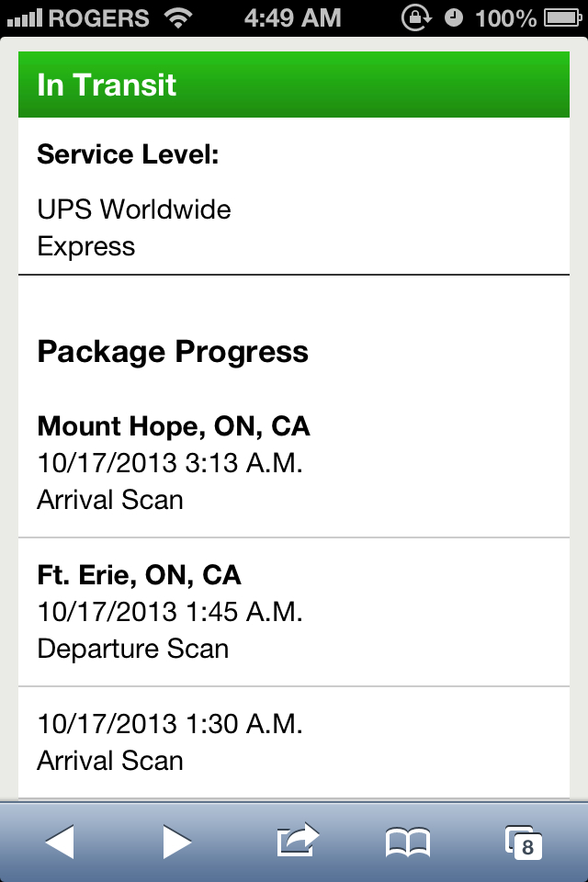Open the tabs switcher showing 8
This screenshot has width=588, height=882.
pyautogui.click(x=524, y=842)
